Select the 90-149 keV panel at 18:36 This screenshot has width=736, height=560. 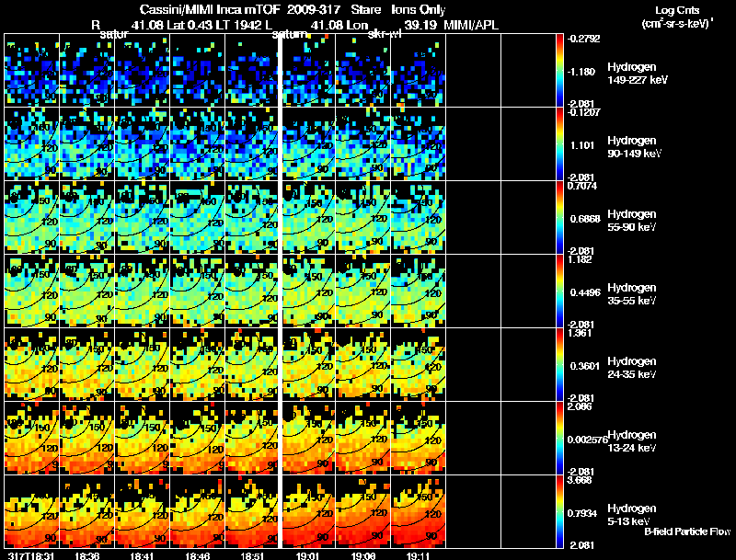click(x=87, y=144)
